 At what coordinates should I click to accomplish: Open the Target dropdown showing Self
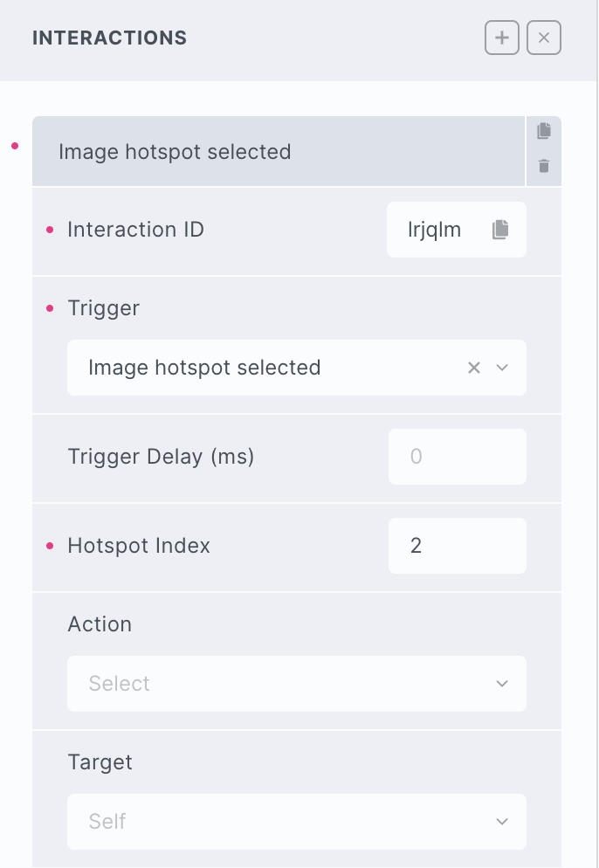297,822
